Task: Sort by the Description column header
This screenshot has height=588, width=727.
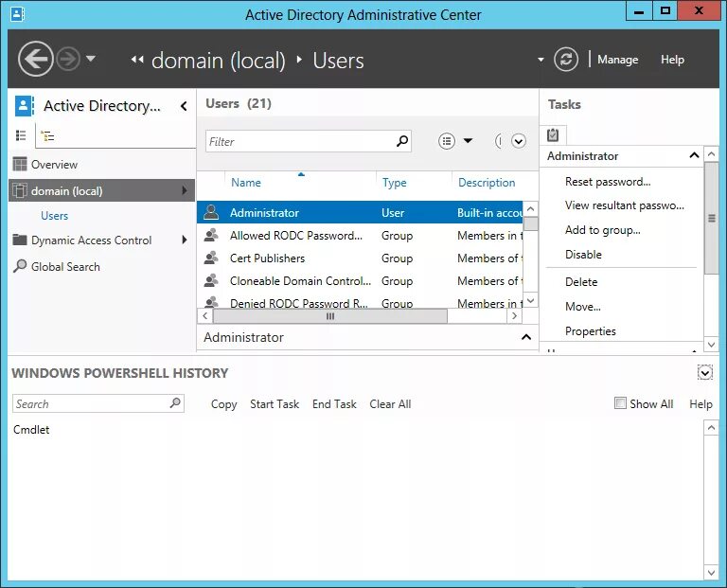Action: (x=487, y=183)
